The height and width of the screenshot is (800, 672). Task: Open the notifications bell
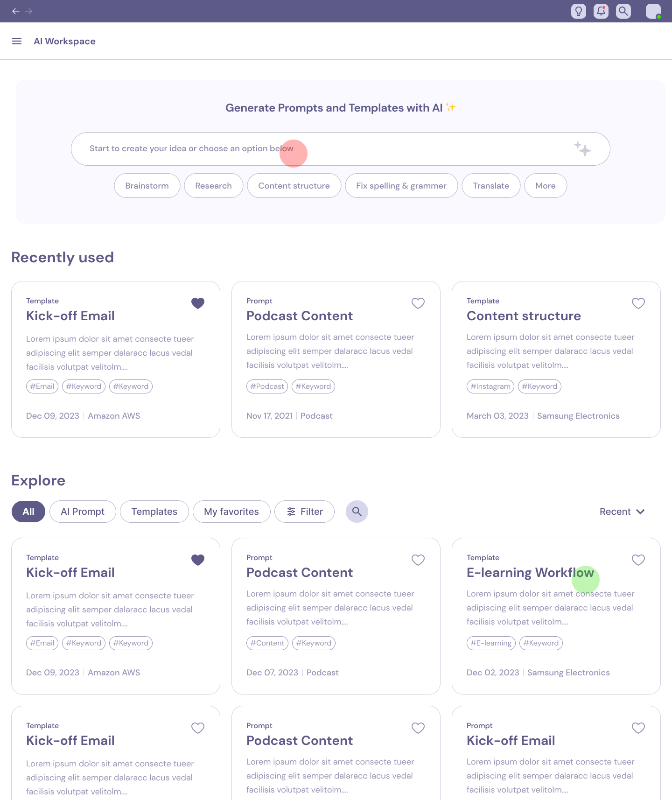(x=601, y=11)
